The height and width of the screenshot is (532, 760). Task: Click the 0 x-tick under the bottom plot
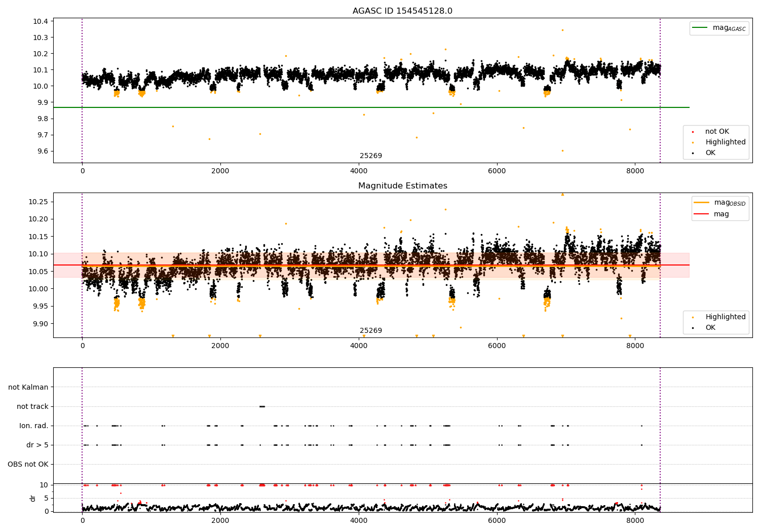coord(82,520)
